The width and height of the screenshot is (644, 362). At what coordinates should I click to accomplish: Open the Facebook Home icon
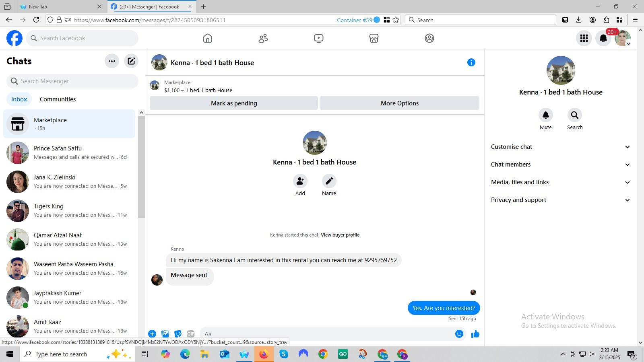[208, 38]
